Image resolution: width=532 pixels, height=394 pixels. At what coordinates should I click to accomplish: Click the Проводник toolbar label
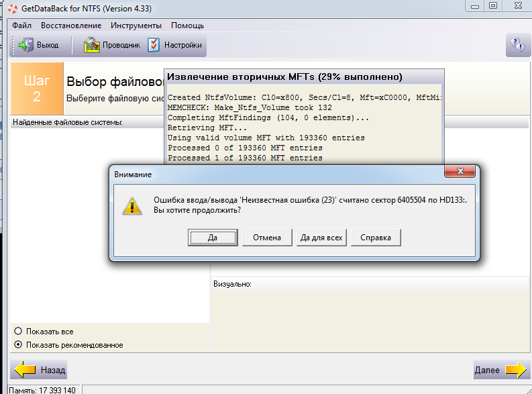point(121,45)
